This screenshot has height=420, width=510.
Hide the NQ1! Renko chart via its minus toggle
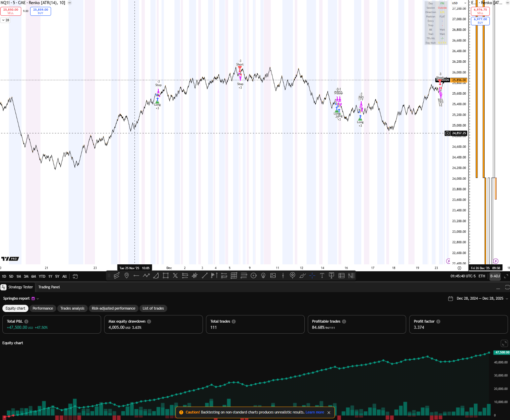(x=69, y=2)
